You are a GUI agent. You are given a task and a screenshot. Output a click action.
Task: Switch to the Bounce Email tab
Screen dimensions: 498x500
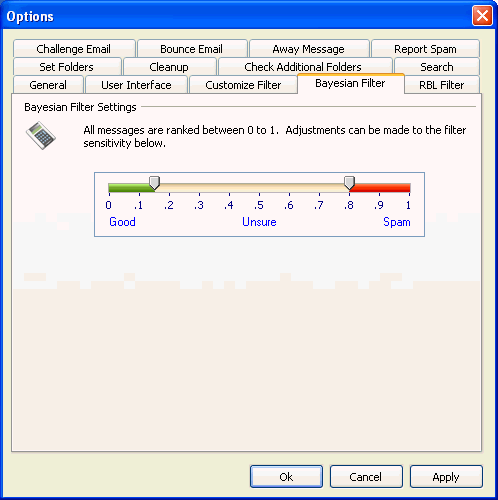pos(192,49)
